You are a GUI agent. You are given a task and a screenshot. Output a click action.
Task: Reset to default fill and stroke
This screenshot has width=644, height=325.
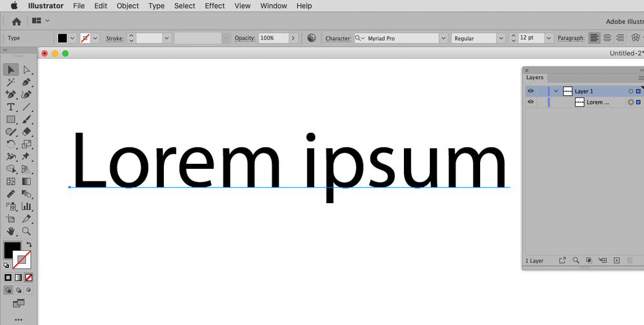point(6,266)
